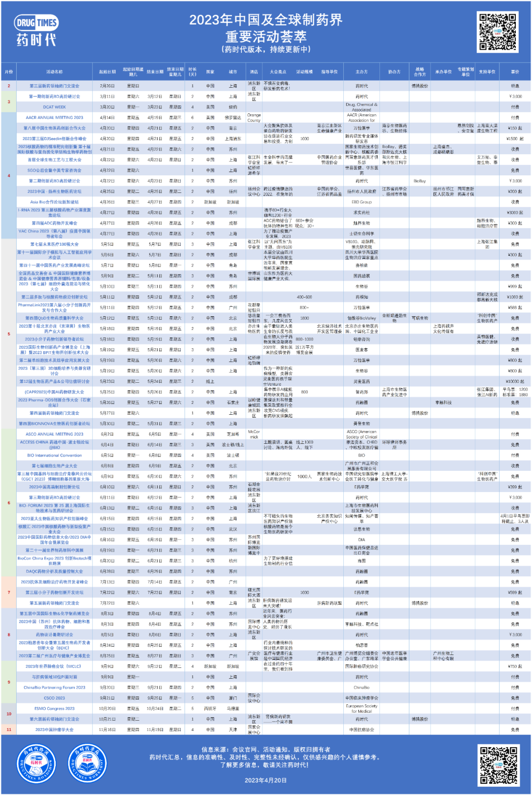Open the QR code in the footer
Viewport: 532px width, 795px height.
tap(499, 764)
